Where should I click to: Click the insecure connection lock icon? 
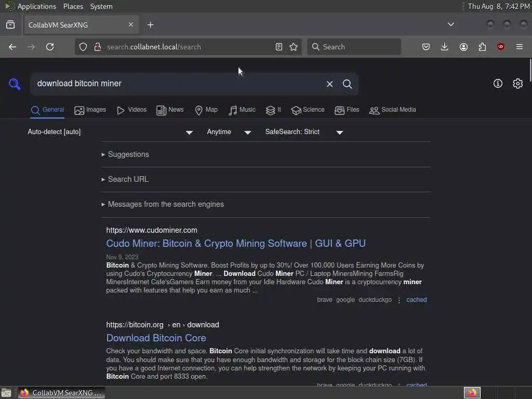click(98, 47)
